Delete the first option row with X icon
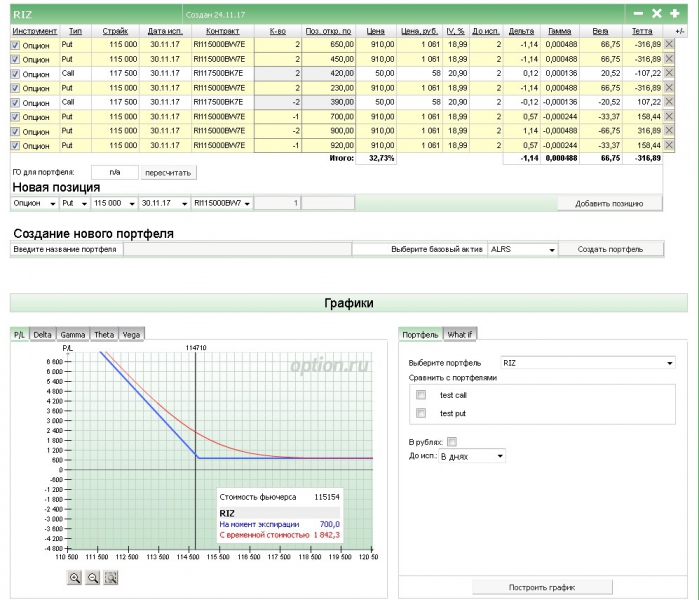The image size is (699, 600). (x=670, y=45)
